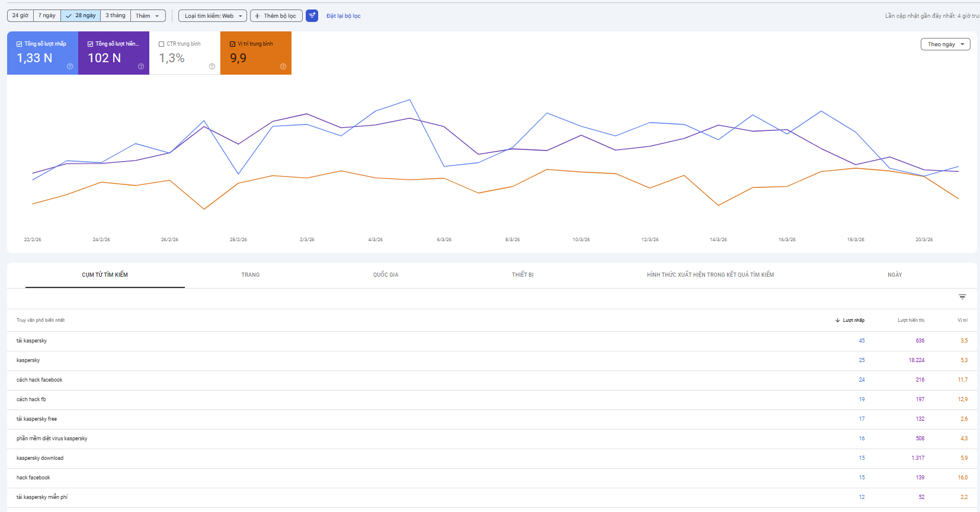The image size is (980, 512).
Task: Click position value 16,0 for hack facebook
Action: coord(963,478)
